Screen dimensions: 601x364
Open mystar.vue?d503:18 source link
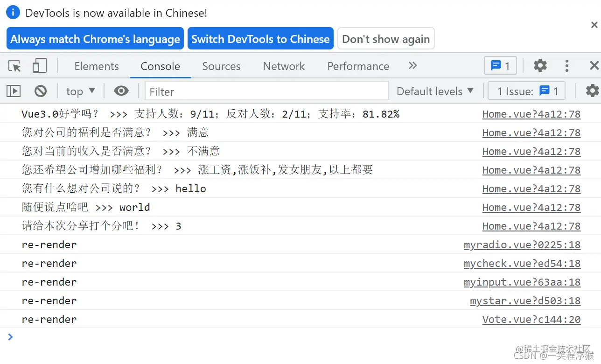coord(525,301)
